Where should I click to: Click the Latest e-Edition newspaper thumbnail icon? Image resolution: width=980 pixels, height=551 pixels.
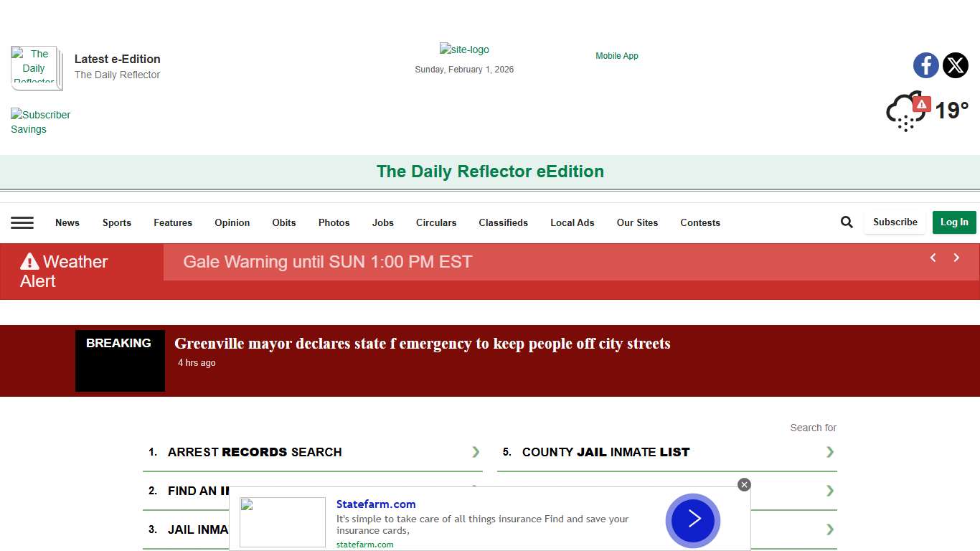(36, 68)
